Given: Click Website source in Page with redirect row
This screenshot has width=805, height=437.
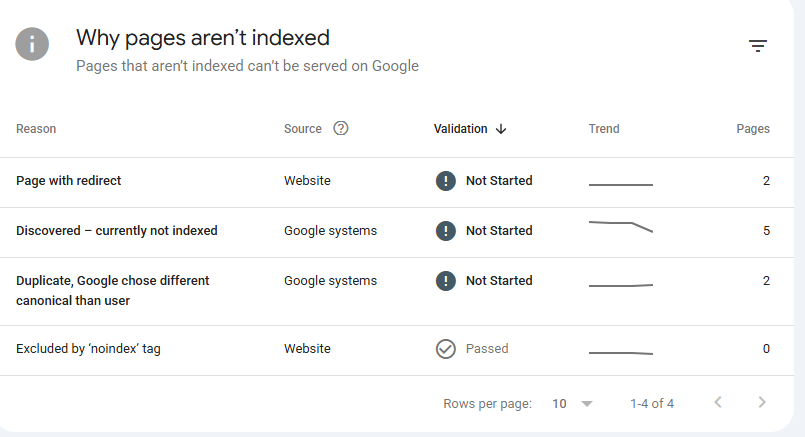Looking at the screenshot, I should 307,181.
